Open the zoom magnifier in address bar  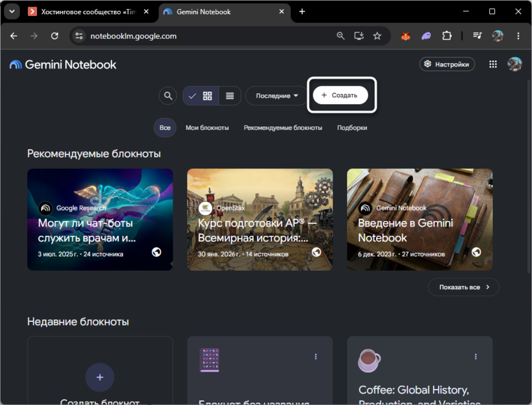(x=340, y=36)
